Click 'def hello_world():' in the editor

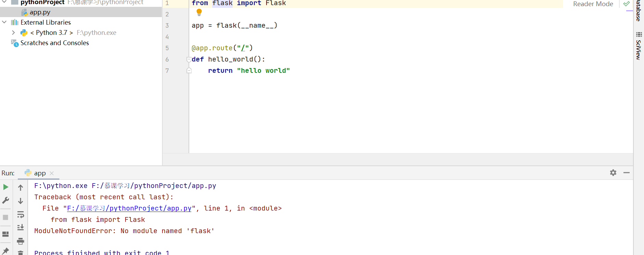[228, 59]
